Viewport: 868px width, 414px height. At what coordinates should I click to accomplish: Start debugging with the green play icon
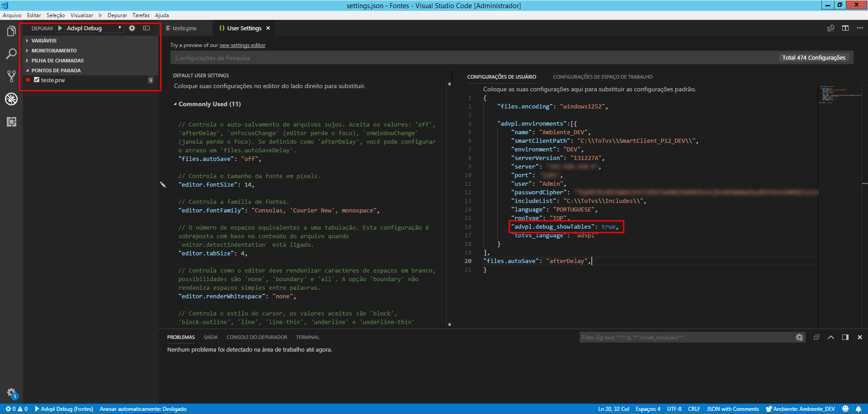tap(60, 28)
